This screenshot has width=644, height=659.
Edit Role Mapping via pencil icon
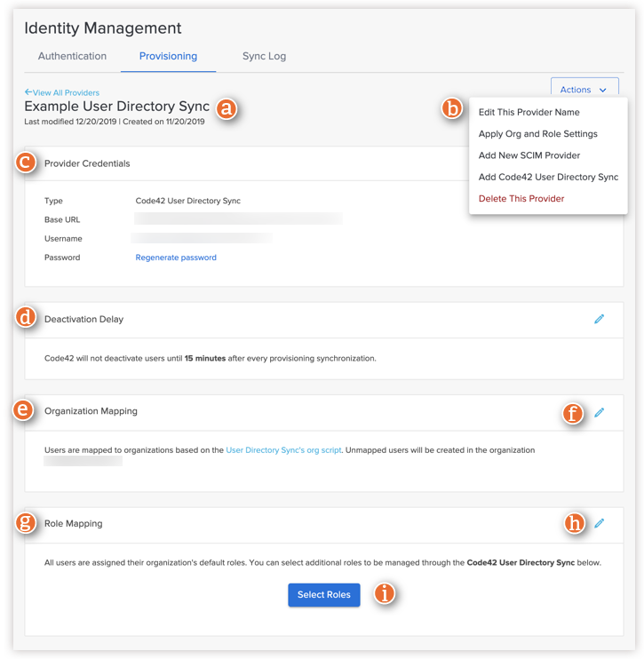(599, 523)
